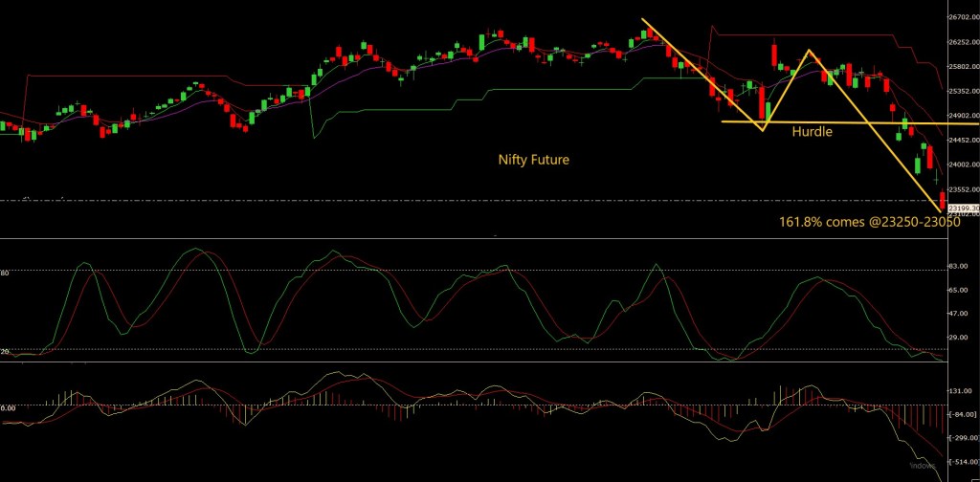Click the 47.00 stochastic axis value
This screenshot has width=980, height=482.
(x=959, y=313)
